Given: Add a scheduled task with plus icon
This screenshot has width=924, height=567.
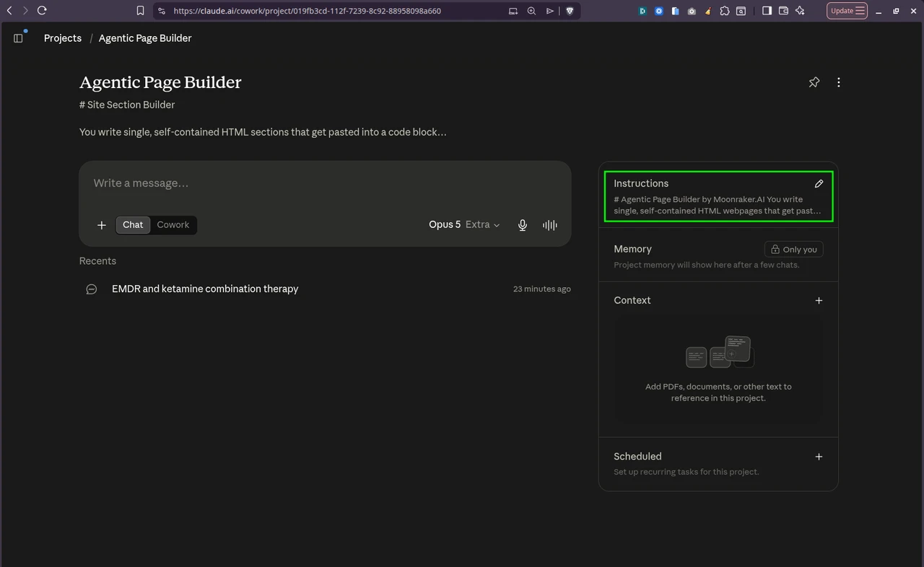Looking at the screenshot, I should click(x=819, y=457).
